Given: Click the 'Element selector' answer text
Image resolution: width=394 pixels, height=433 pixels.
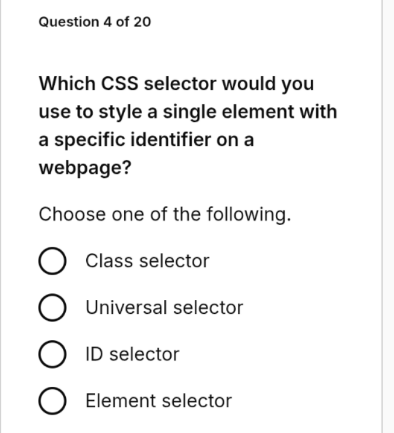Looking at the screenshot, I should tap(159, 401).
